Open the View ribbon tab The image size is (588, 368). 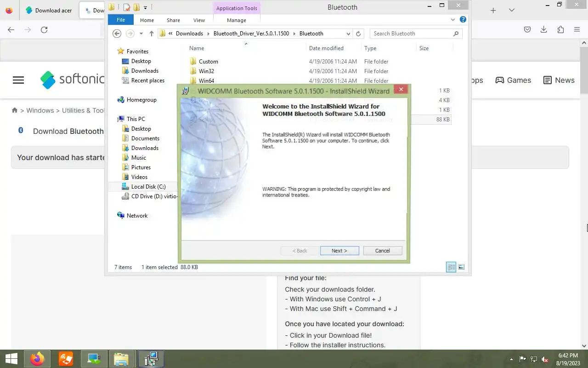pos(199,20)
